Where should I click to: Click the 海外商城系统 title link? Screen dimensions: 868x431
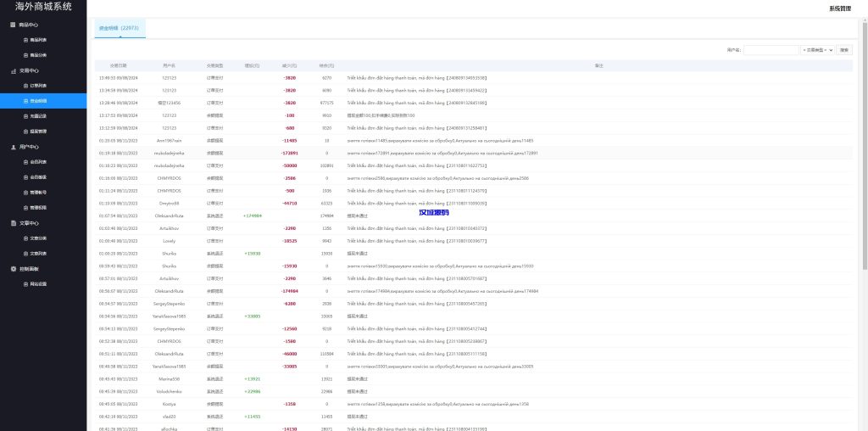tap(43, 7)
